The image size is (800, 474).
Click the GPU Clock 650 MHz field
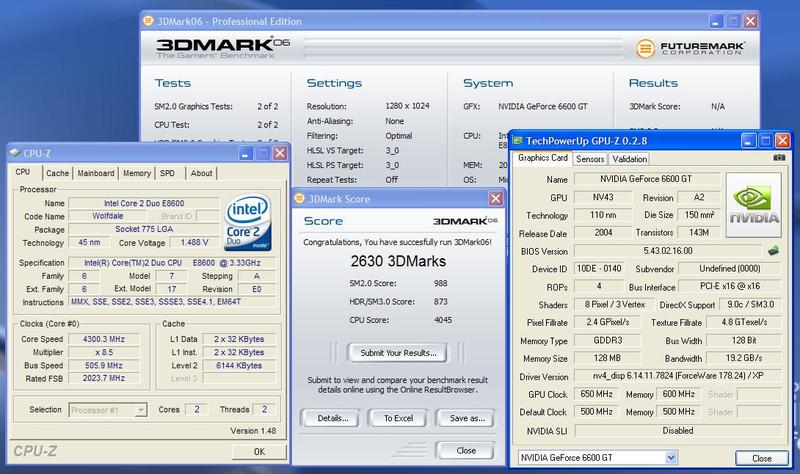click(x=596, y=394)
